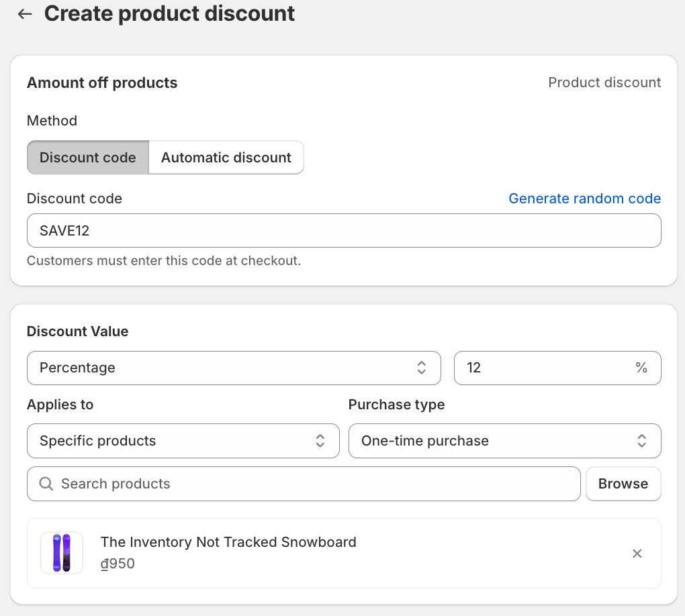Click the chevron arrows on One-time purchase selector

642,441
